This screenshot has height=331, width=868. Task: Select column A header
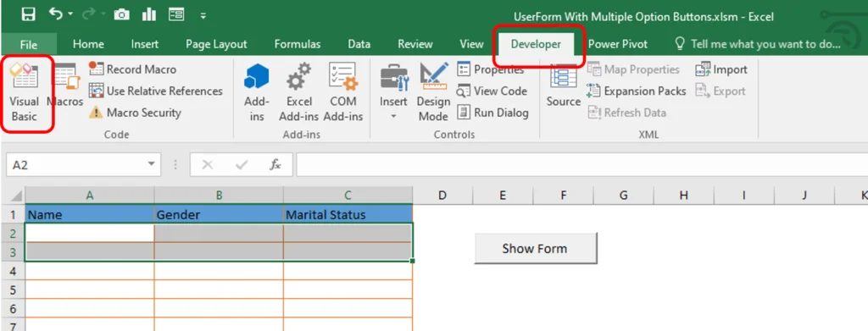[x=90, y=195]
